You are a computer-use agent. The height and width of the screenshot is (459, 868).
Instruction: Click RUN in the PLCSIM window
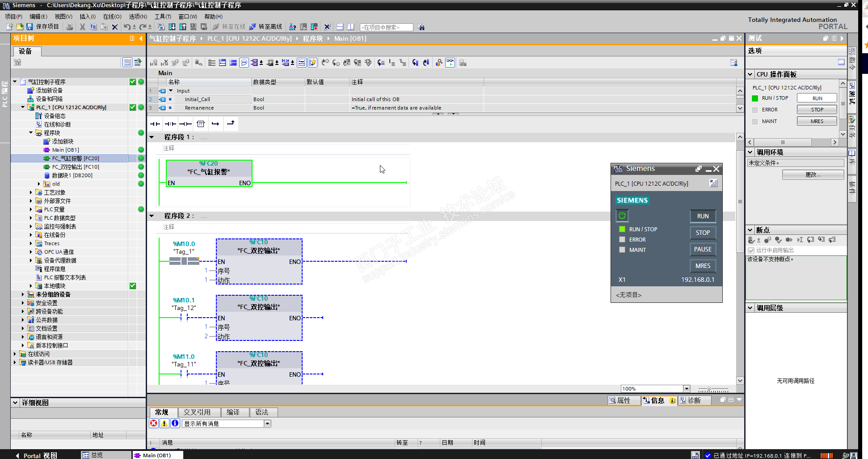pyautogui.click(x=703, y=216)
